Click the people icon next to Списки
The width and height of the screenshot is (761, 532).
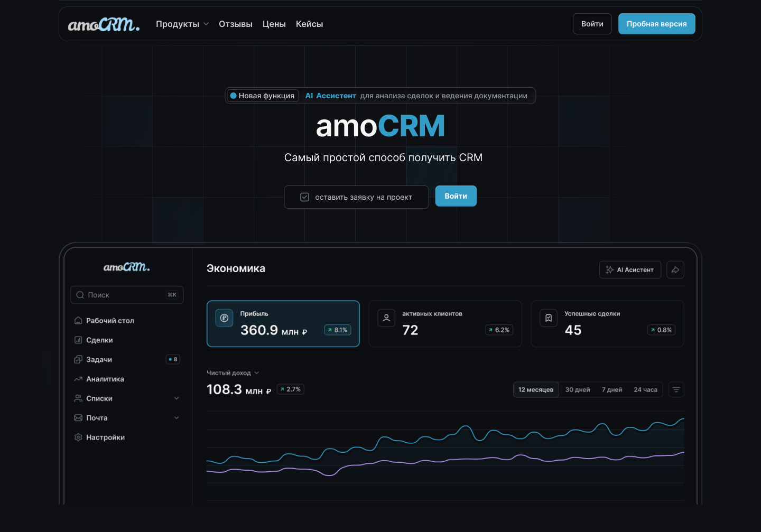78,398
